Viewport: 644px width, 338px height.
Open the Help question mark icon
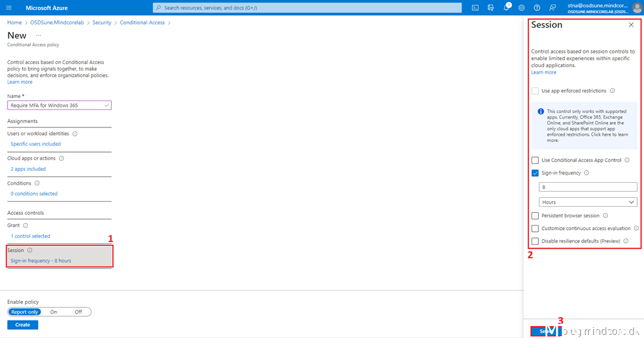[x=536, y=8]
